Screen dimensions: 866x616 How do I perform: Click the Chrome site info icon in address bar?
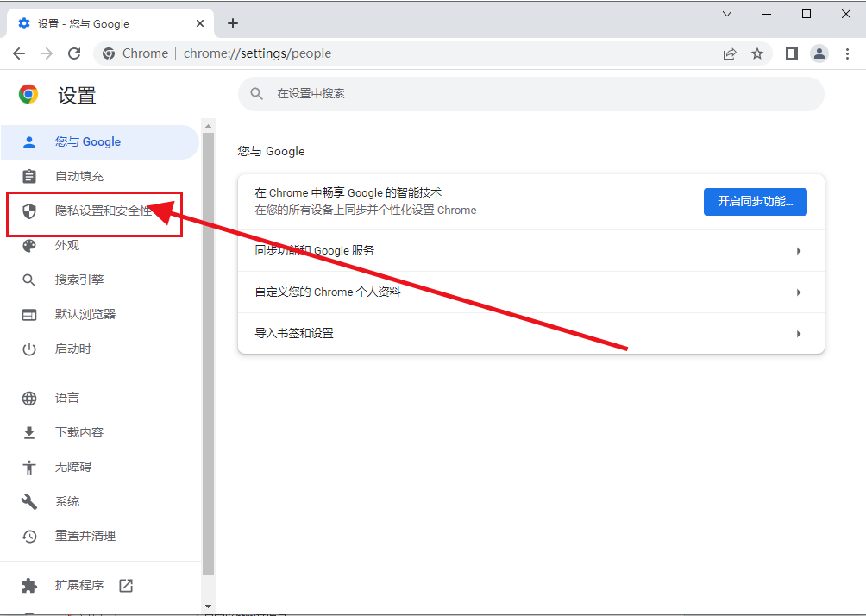coord(109,53)
